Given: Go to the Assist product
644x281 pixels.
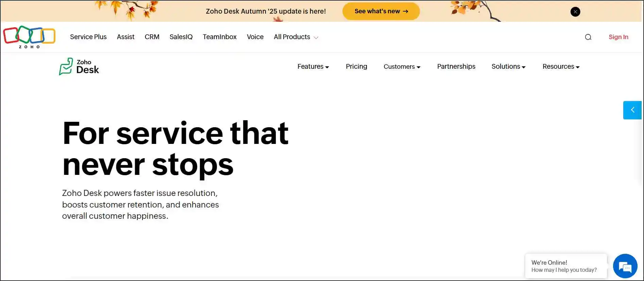Looking at the screenshot, I should pos(126,37).
